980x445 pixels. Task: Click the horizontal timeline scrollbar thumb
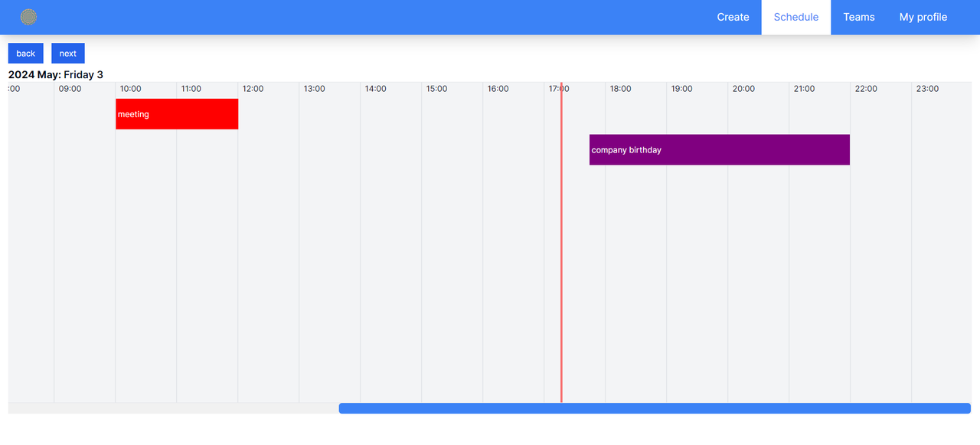point(655,408)
